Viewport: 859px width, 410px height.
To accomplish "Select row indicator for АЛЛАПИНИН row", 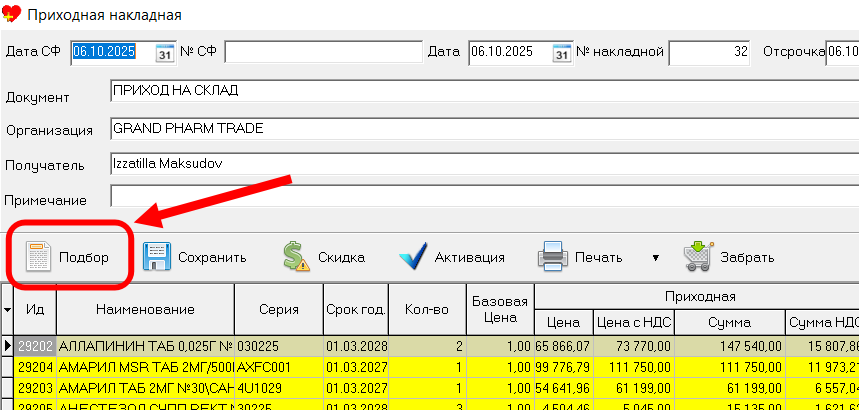I will [x=7, y=346].
